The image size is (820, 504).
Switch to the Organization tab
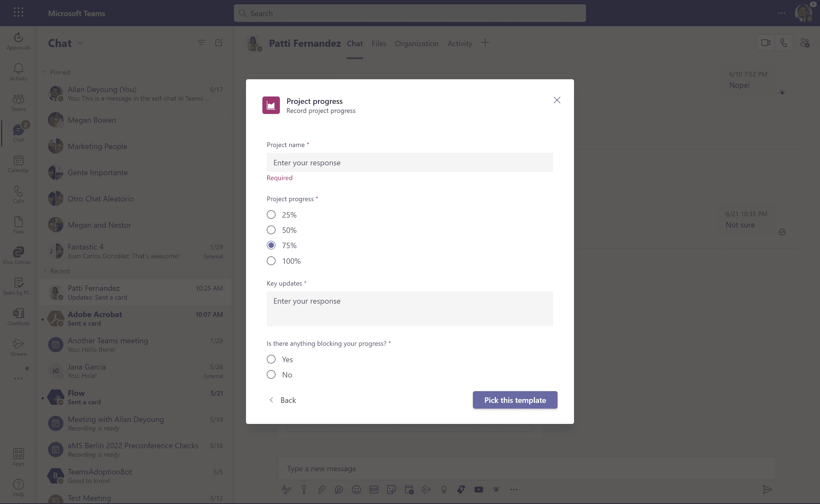pyautogui.click(x=417, y=43)
